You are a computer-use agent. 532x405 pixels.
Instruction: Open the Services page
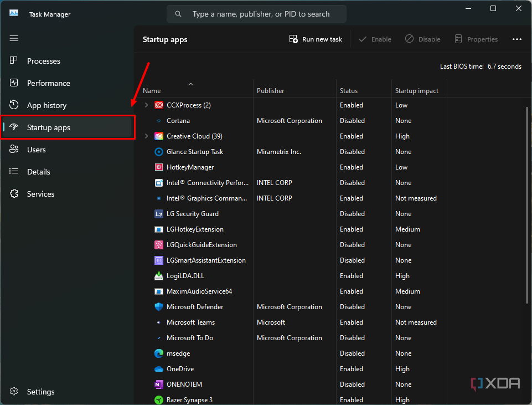66,194
